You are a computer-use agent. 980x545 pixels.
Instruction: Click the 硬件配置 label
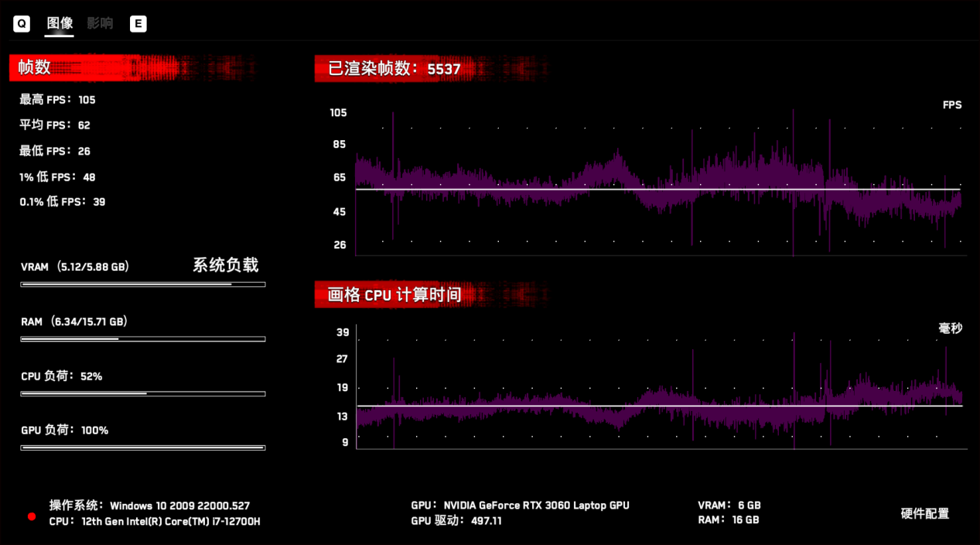[x=924, y=513]
